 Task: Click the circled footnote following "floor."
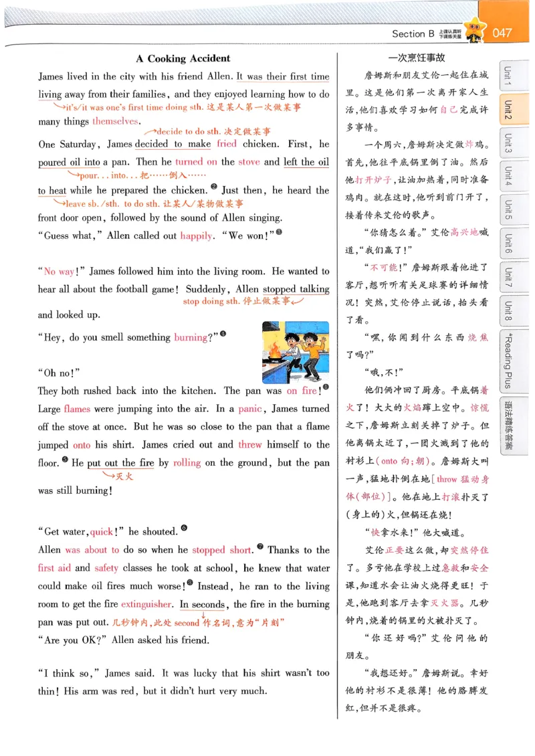(x=65, y=460)
